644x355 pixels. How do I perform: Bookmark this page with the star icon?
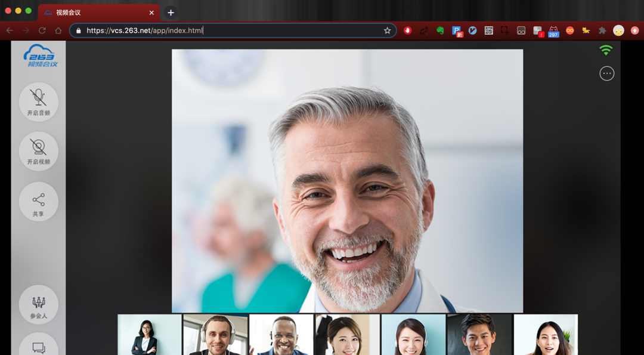387,30
